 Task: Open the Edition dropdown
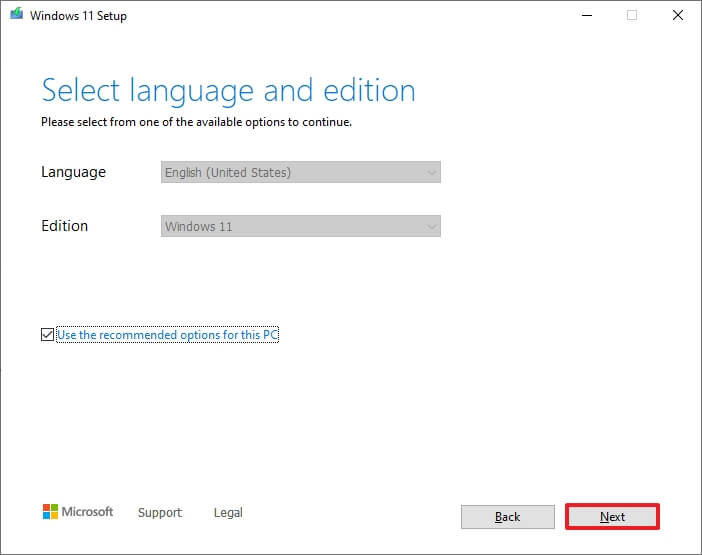coord(300,226)
